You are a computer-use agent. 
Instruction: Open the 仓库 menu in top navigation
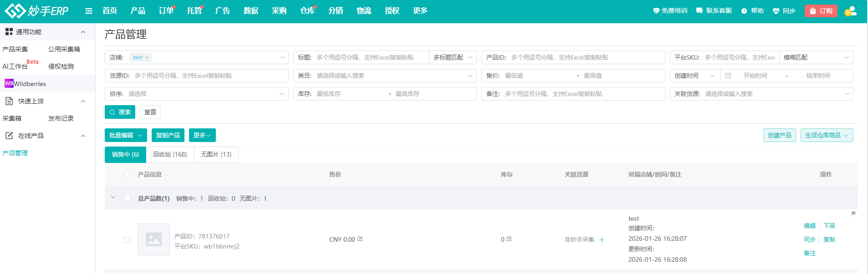pos(307,11)
